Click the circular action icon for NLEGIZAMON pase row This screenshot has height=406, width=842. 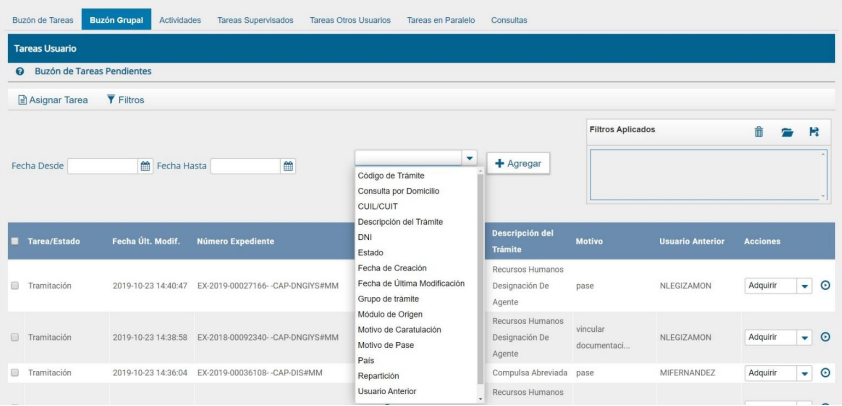pos(825,285)
